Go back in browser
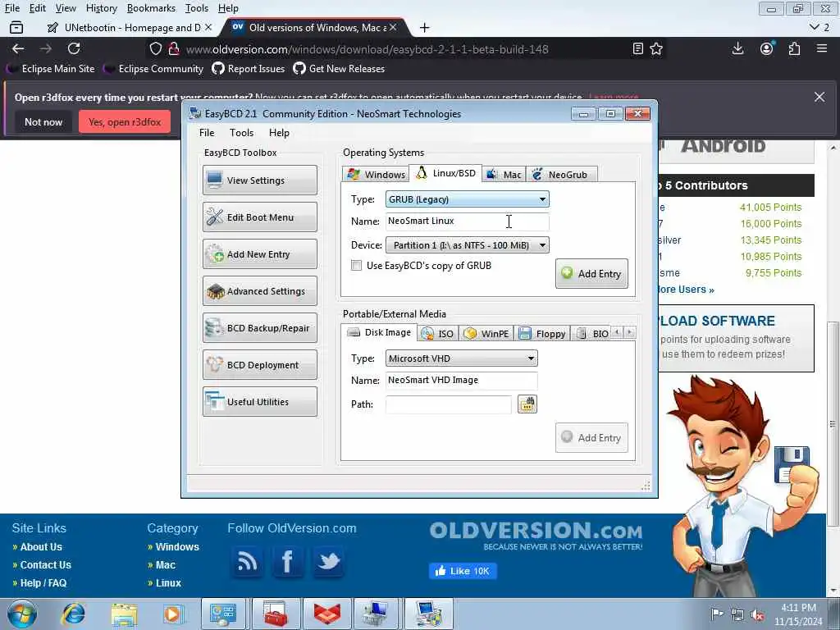 click(18, 48)
